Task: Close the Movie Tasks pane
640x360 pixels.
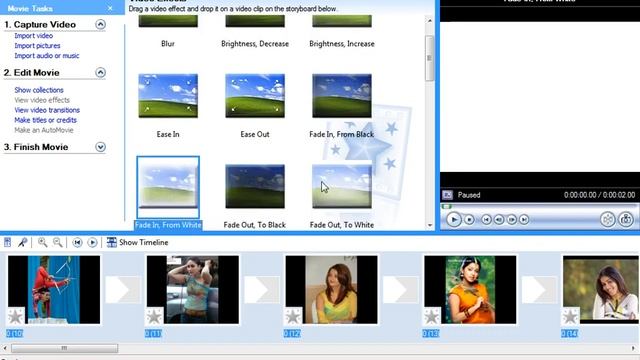Action: (110, 8)
